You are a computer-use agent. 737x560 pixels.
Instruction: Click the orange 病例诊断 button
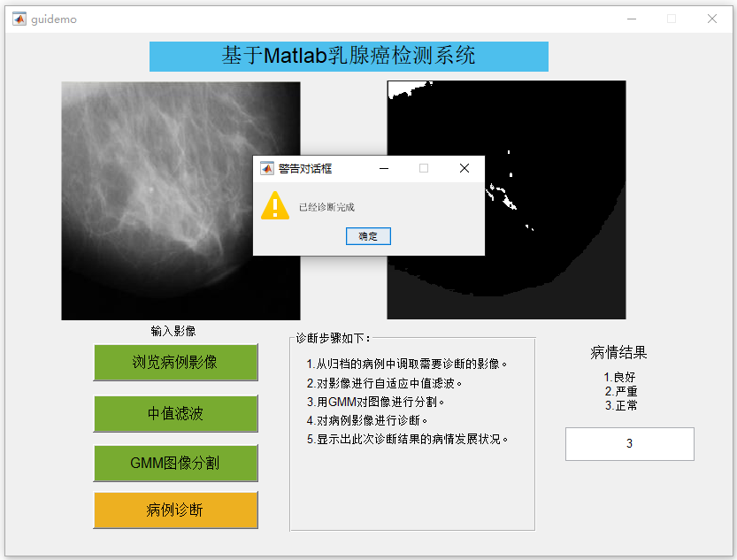point(175,510)
